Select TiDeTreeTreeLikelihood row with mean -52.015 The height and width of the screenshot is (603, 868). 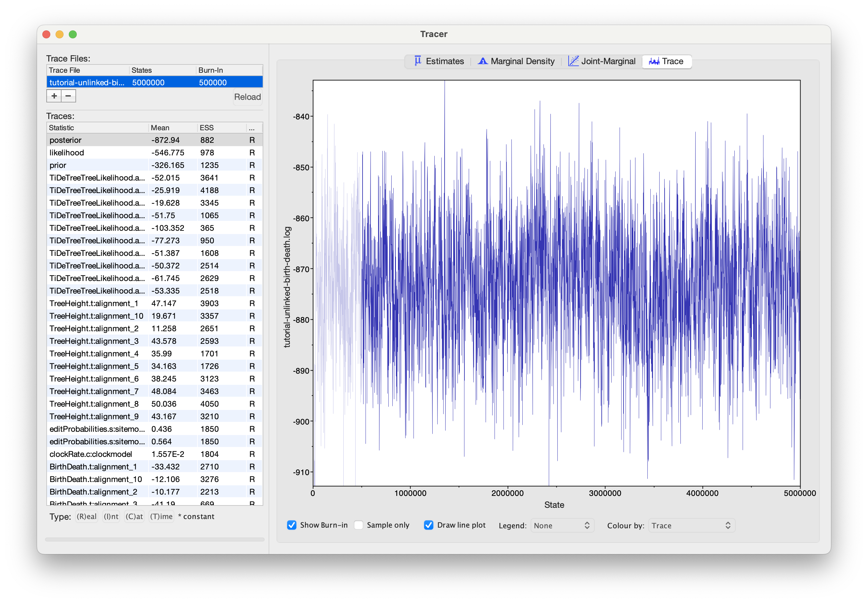(x=154, y=178)
